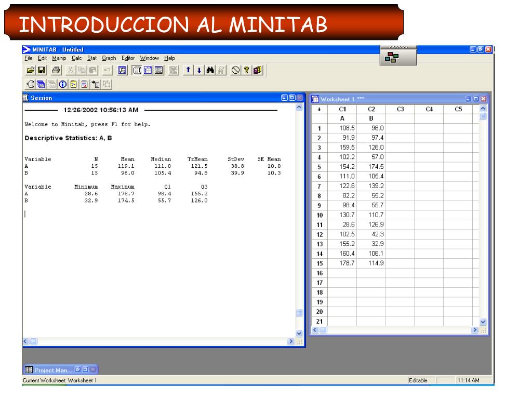Click the Paste clipboard icon
The image size is (532, 399).
93,70
